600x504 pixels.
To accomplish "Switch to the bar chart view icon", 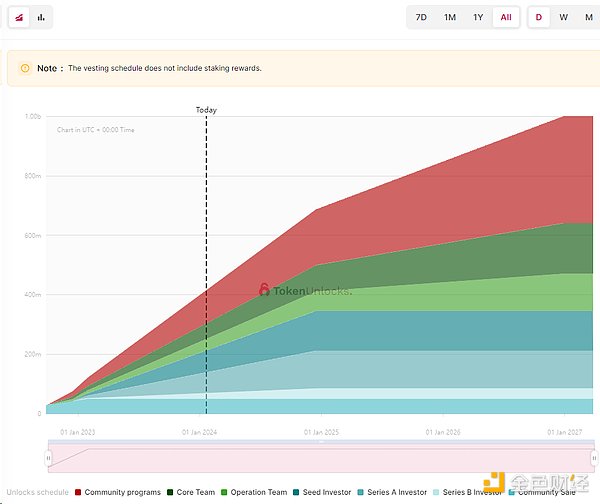I will (x=41, y=17).
